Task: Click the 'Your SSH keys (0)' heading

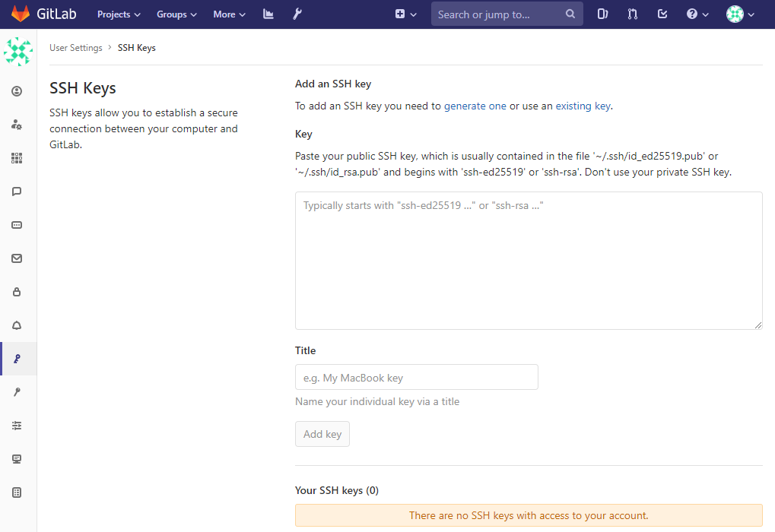Action: (337, 490)
